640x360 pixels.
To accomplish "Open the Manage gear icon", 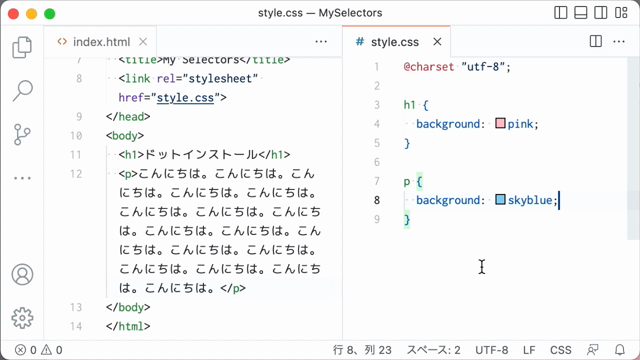I will pos(22,318).
